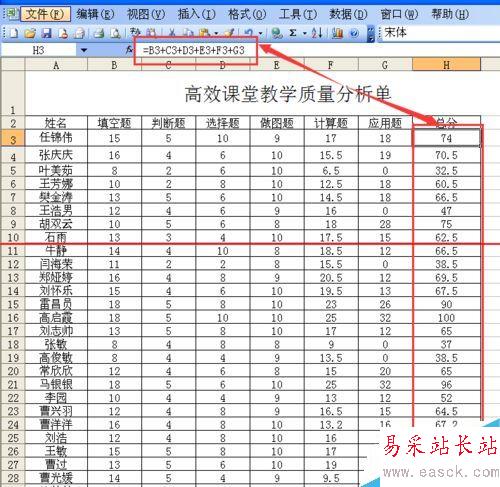Click the Copy icon

189,33
